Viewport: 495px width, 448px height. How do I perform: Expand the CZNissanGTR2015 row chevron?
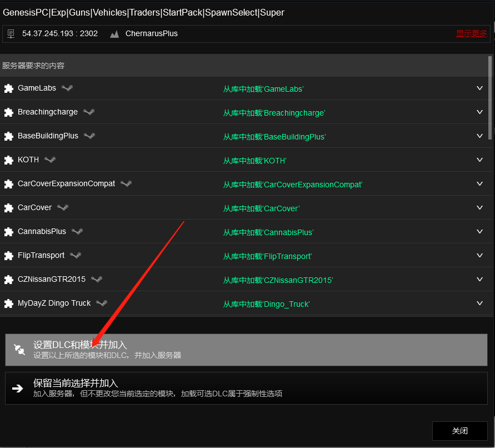(x=479, y=279)
